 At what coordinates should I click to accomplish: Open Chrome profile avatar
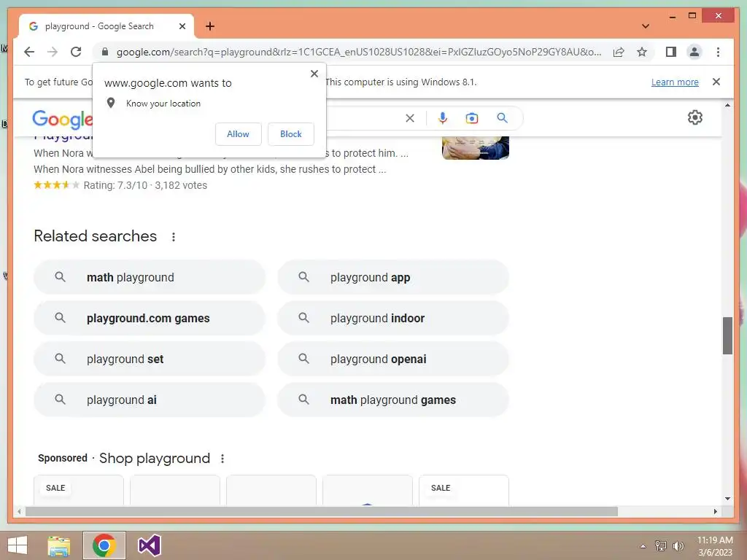pos(694,52)
